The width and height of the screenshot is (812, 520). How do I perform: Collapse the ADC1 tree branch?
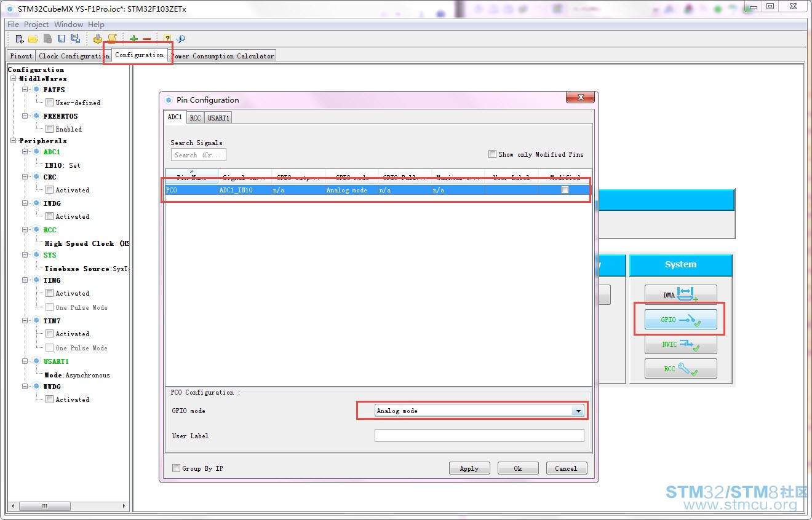point(25,151)
